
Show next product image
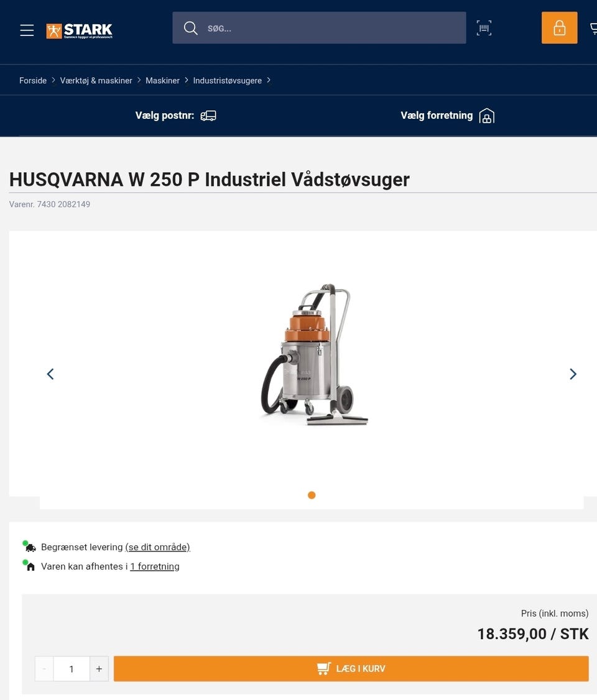pos(573,374)
